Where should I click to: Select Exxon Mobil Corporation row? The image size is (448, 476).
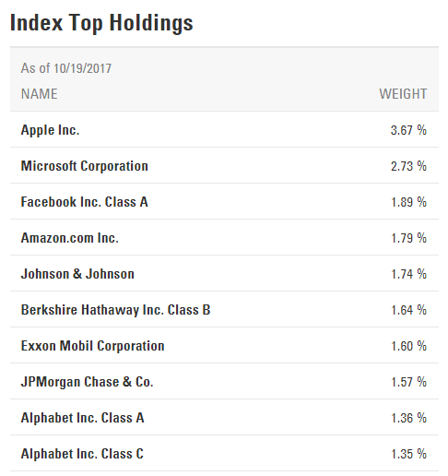[224, 346]
